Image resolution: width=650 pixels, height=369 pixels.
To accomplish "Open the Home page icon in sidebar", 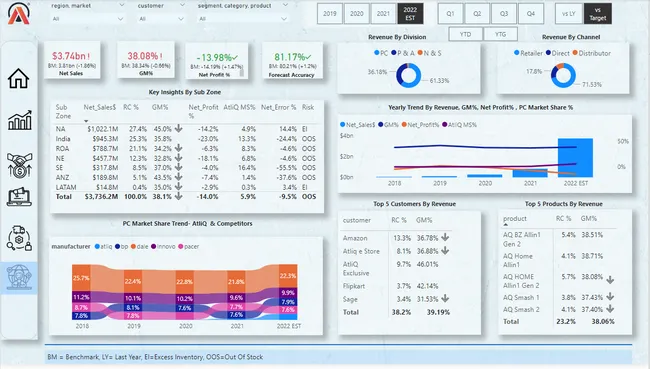I will click(x=18, y=78).
